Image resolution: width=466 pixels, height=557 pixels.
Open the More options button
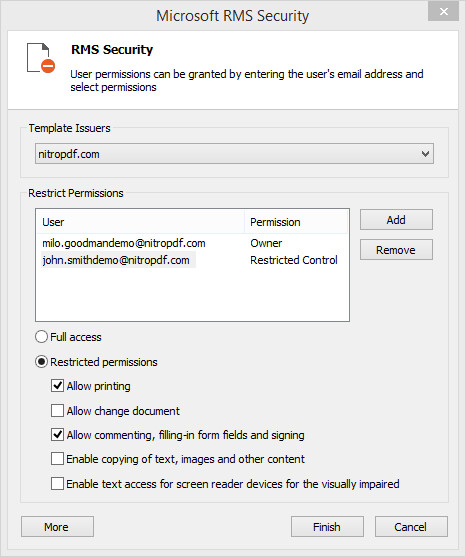click(58, 526)
